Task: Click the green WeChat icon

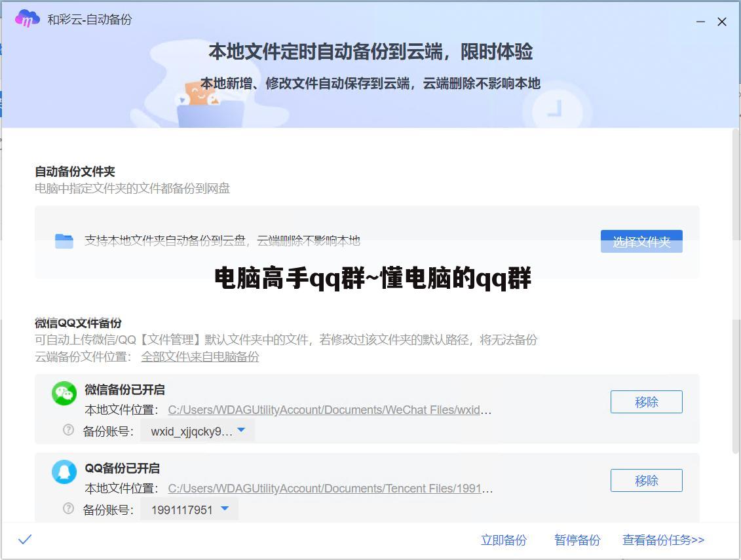Action: click(64, 393)
